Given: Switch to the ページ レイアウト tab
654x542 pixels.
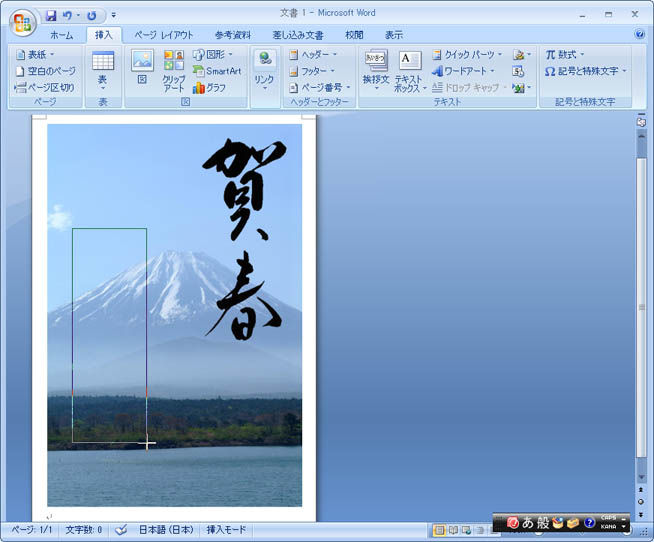Looking at the screenshot, I should click(x=163, y=35).
